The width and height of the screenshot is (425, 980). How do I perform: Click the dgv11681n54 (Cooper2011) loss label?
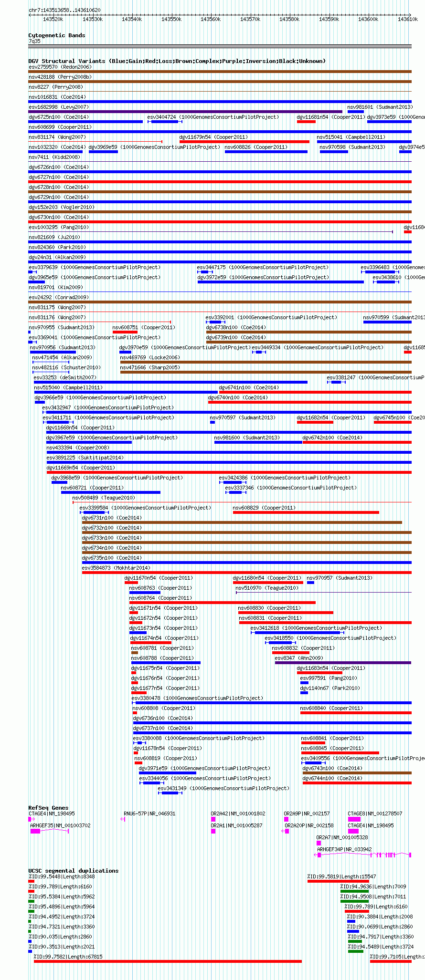coord(331,117)
